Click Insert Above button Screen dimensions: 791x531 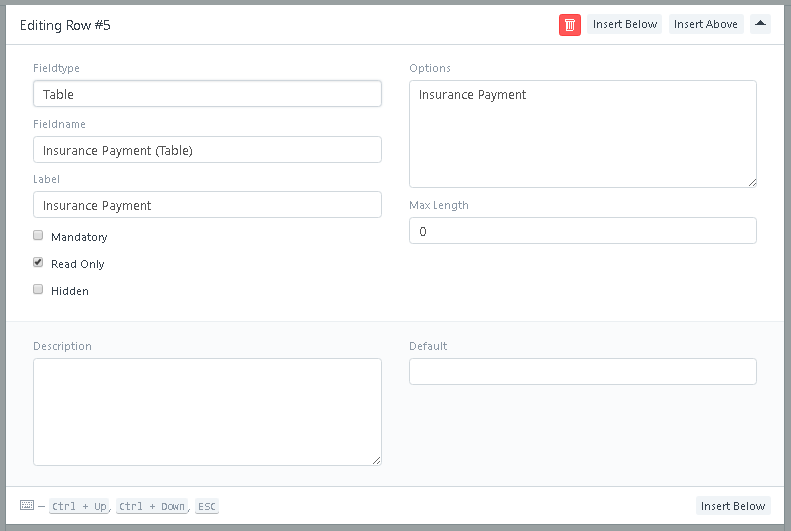(x=706, y=24)
